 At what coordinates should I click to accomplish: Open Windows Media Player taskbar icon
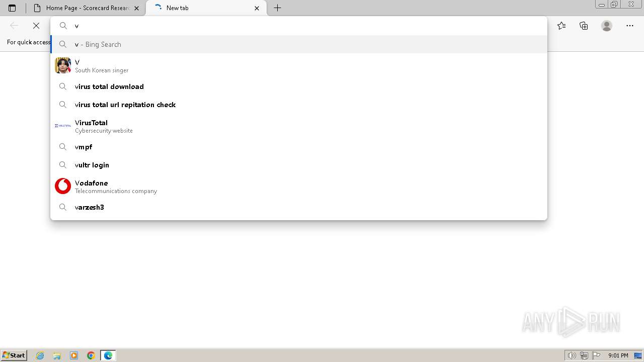click(x=74, y=355)
